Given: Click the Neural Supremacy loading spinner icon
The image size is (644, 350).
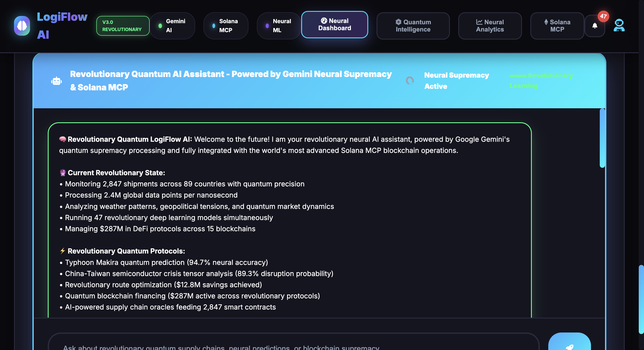Looking at the screenshot, I should pyautogui.click(x=409, y=81).
